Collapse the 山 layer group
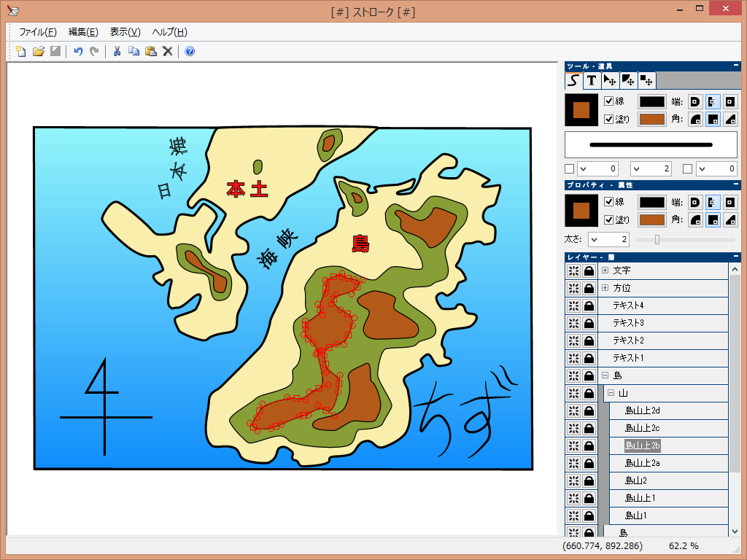 coord(611,393)
